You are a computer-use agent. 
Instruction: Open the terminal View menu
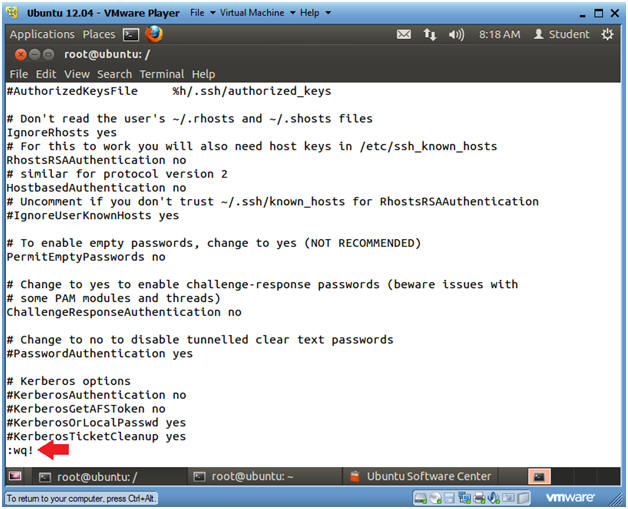77,74
